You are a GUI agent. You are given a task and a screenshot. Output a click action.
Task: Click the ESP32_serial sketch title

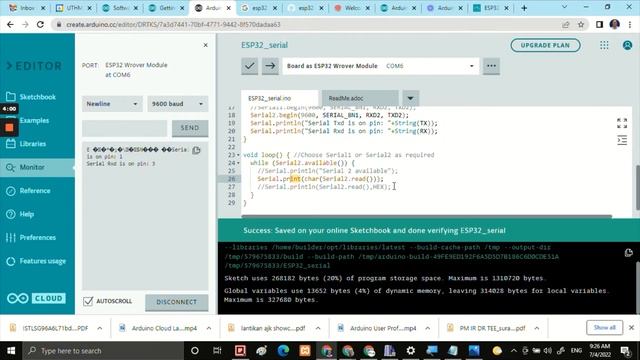[264, 45]
